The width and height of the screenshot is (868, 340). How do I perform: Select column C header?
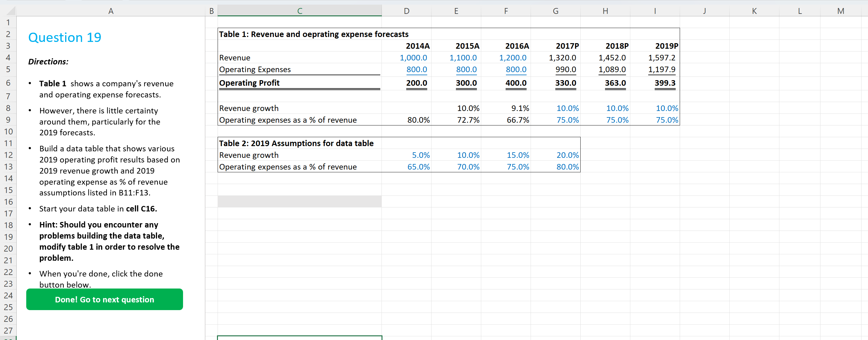click(299, 11)
